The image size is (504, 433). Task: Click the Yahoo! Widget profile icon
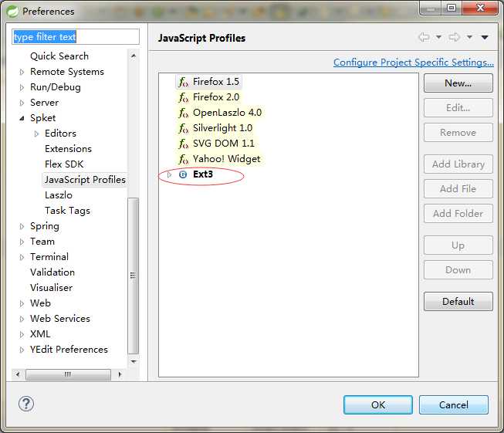(x=183, y=159)
